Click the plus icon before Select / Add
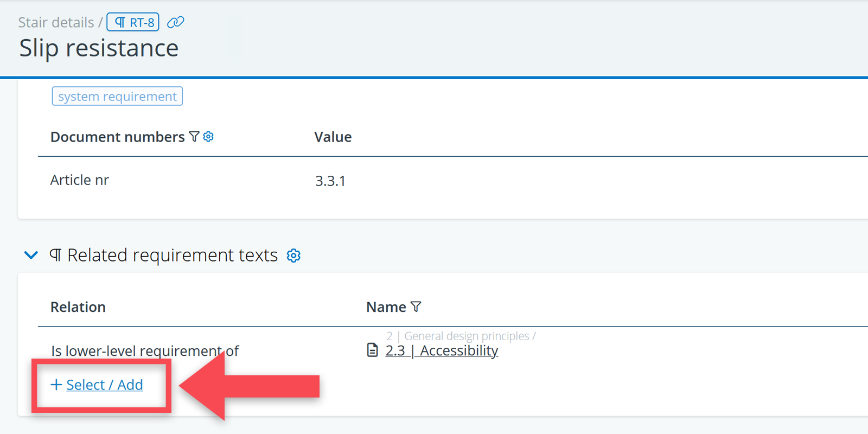The width and height of the screenshot is (868, 434). 56,385
